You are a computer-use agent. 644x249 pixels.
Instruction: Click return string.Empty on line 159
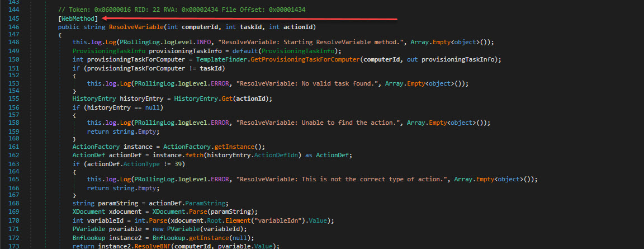point(123,131)
